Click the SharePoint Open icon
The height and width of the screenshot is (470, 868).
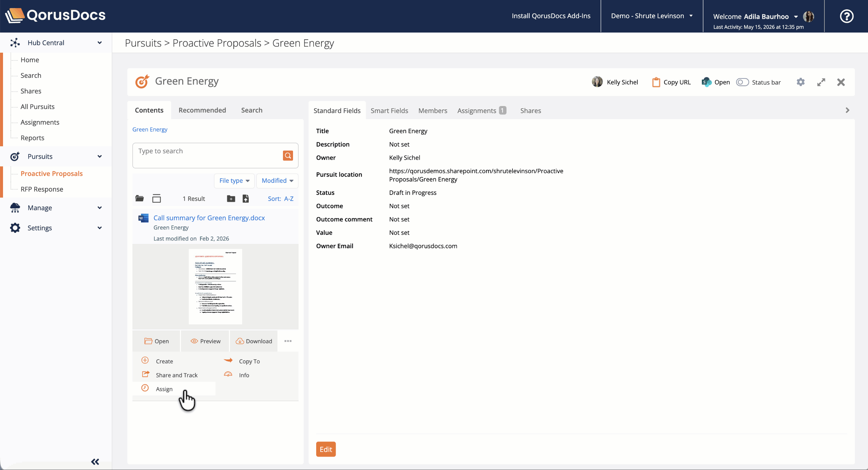[706, 82]
